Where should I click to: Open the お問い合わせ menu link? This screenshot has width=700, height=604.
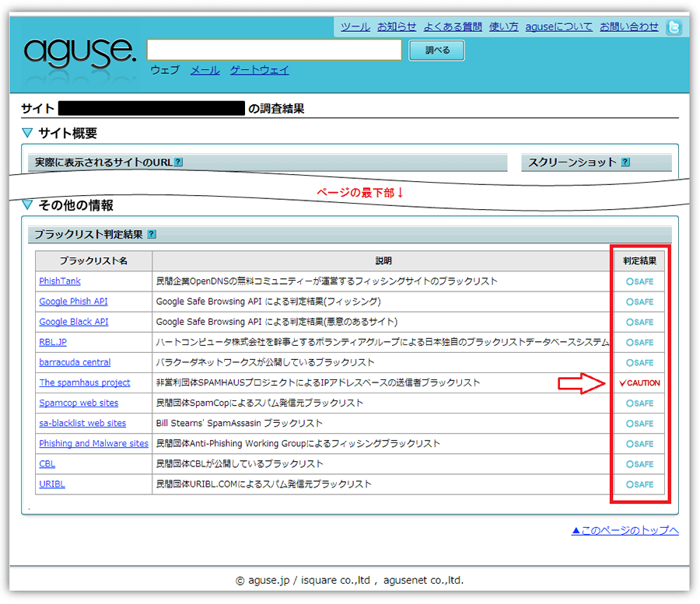(x=628, y=26)
